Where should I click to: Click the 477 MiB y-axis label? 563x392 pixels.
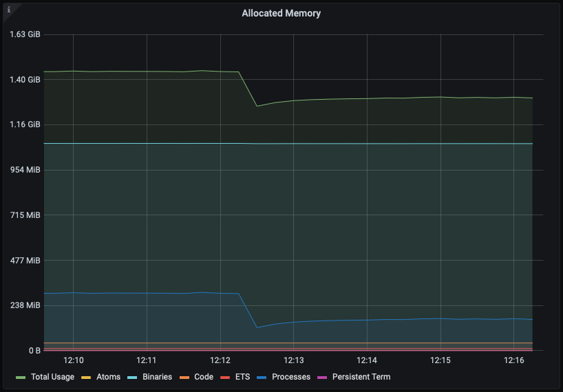[x=25, y=261]
